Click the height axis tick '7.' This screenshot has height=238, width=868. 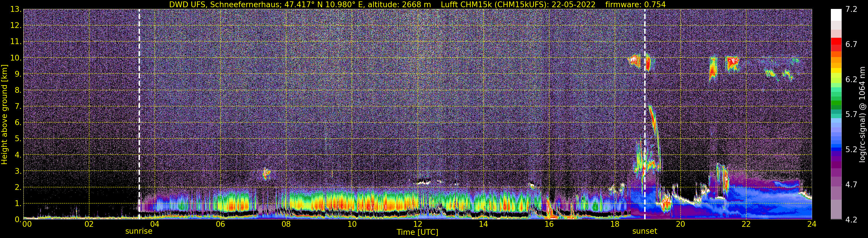coord(18,107)
